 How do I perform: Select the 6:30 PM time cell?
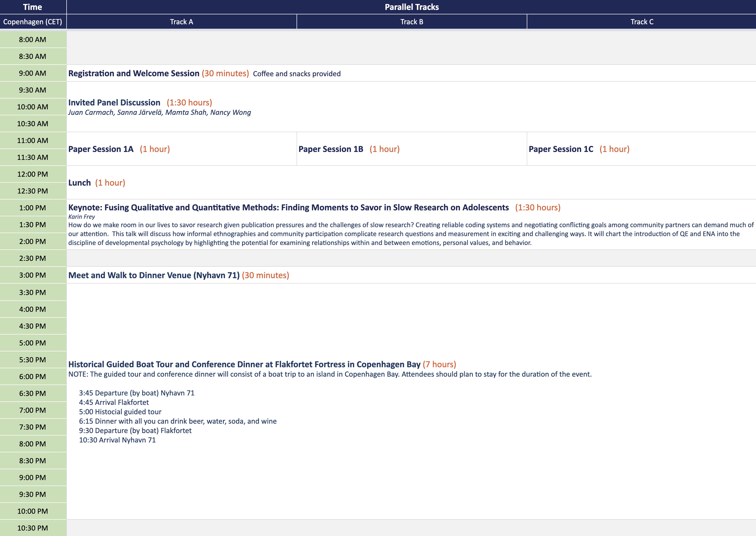tap(33, 393)
